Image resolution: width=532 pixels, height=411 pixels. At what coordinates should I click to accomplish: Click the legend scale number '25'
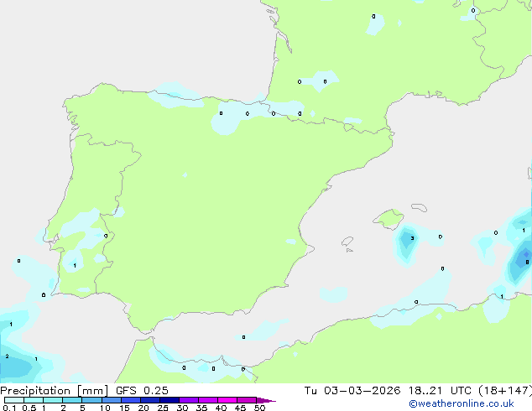point(163,408)
